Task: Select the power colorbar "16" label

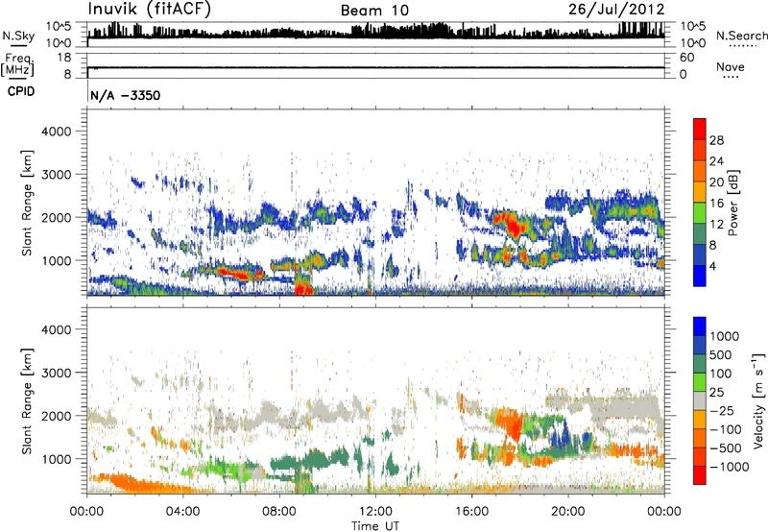Action: tap(716, 204)
